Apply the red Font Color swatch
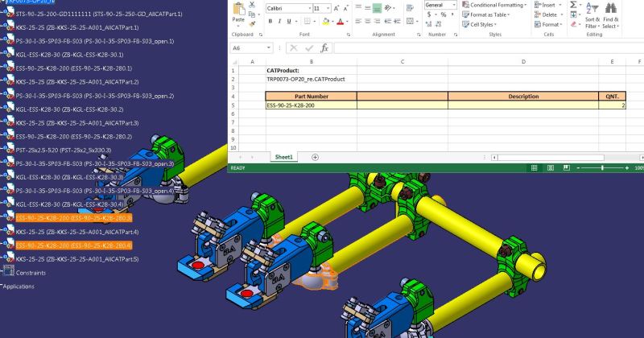Image resolution: width=644 pixels, height=338 pixels. click(x=340, y=22)
